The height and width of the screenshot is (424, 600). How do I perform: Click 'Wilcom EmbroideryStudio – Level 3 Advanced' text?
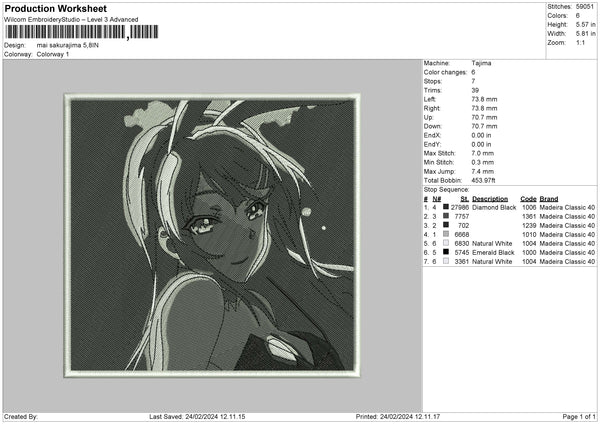click(71, 20)
